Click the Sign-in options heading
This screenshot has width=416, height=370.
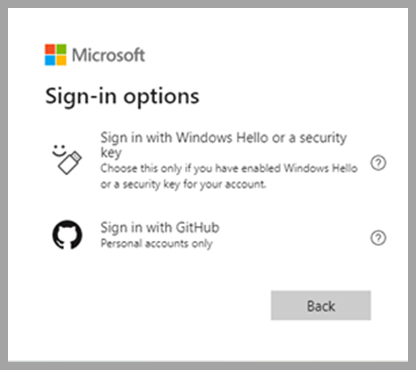coord(122,97)
